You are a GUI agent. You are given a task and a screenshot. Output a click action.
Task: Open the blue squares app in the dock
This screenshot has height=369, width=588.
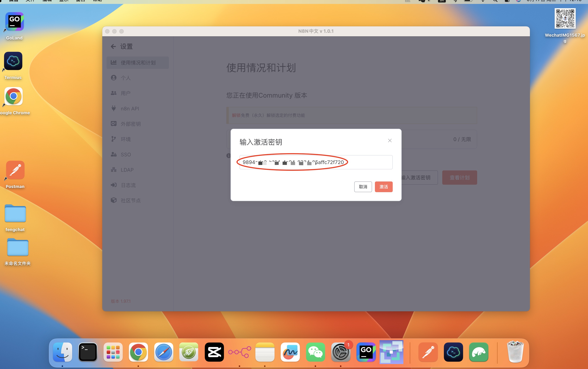click(x=391, y=352)
